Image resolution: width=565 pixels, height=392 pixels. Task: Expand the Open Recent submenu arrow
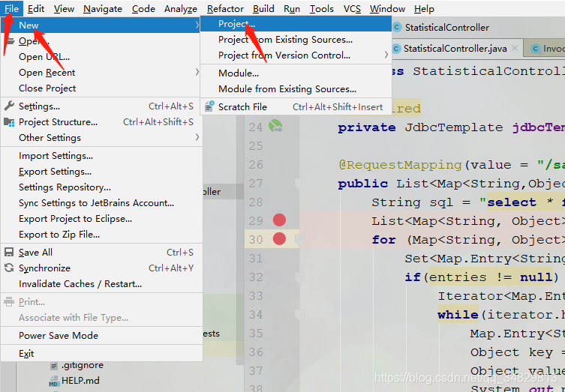click(197, 73)
